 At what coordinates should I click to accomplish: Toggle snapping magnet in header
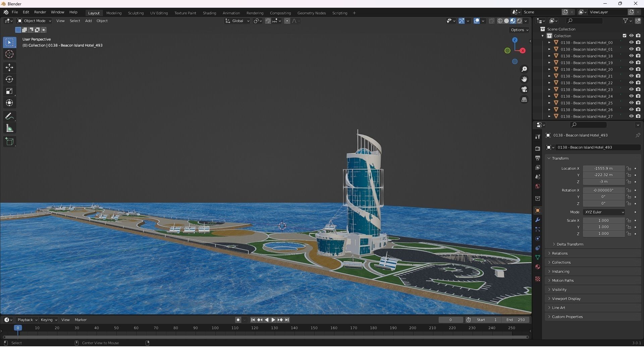268,21
